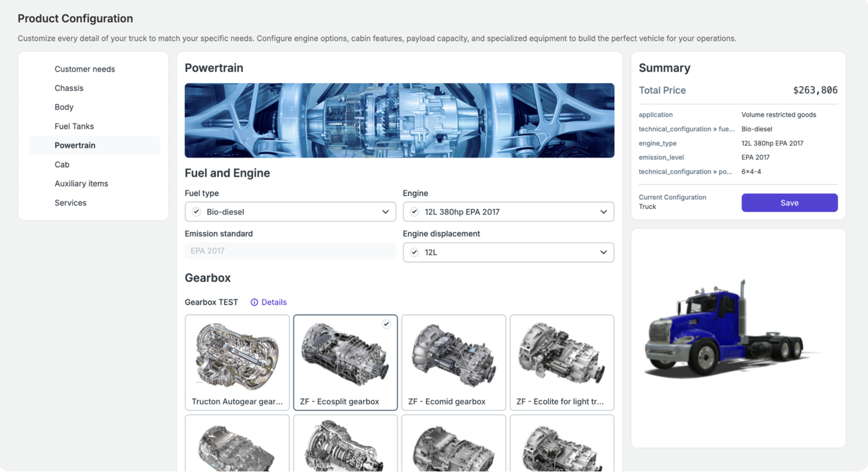Image resolution: width=868 pixels, height=474 pixels.
Task: Toggle the 12L engine displacement checkmark
Action: 414,252
